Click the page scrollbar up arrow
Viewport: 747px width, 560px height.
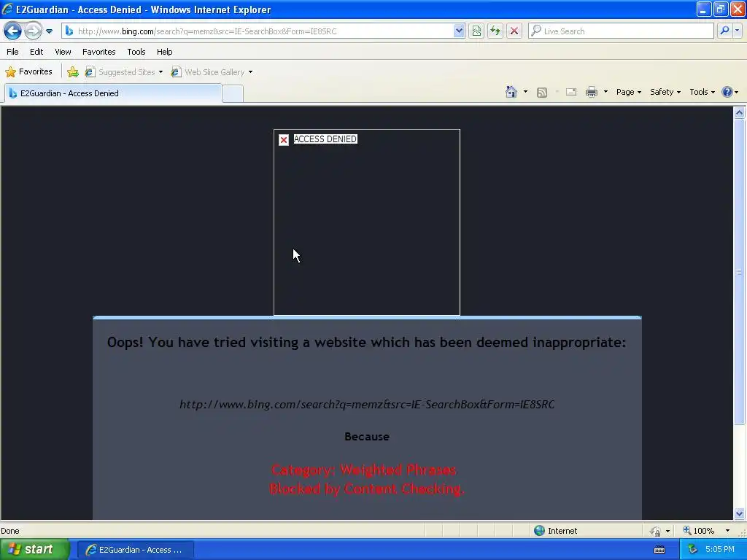[x=740, y=113]
